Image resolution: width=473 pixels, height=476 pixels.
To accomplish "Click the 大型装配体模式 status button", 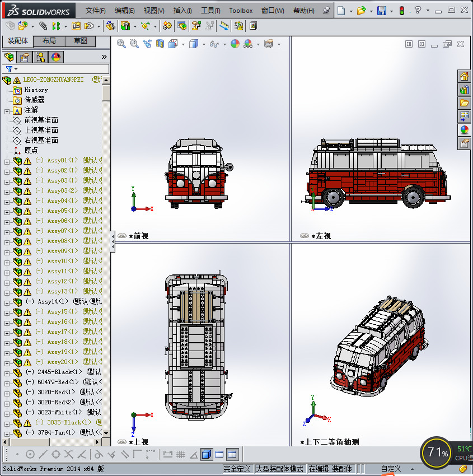I will point(280,469).
